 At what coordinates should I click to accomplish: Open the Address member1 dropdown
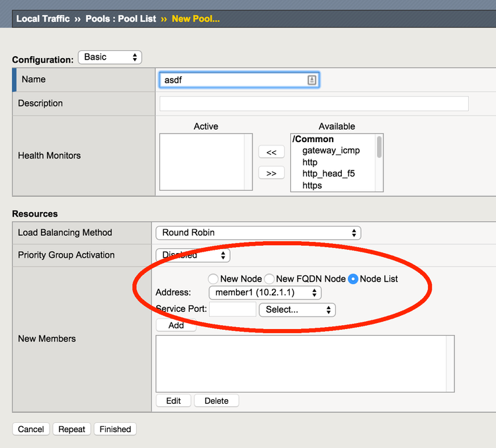tap(265, 292)
